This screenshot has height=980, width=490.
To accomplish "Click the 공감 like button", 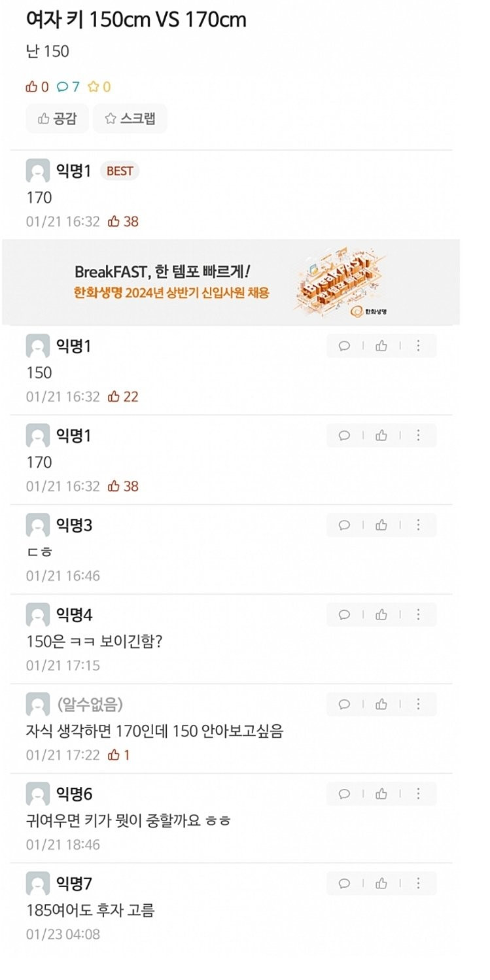I will pos(57,118).
